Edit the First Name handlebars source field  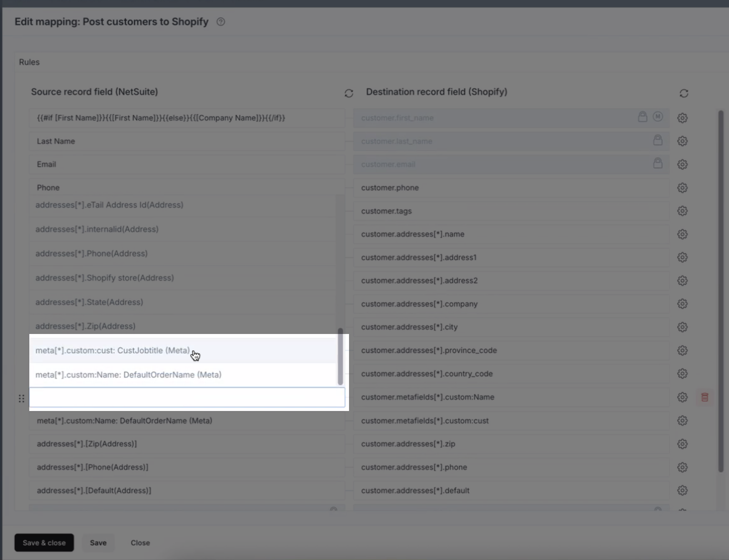pos(187,118)
